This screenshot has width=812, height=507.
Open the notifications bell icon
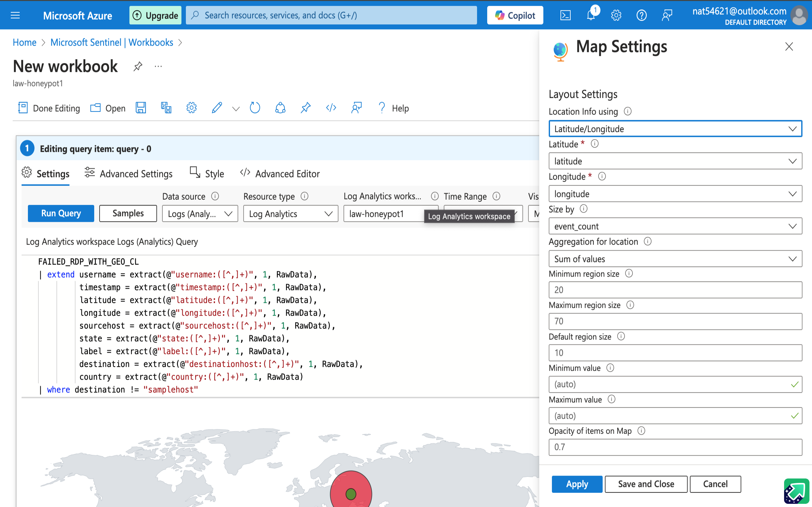tap(591, 16)
